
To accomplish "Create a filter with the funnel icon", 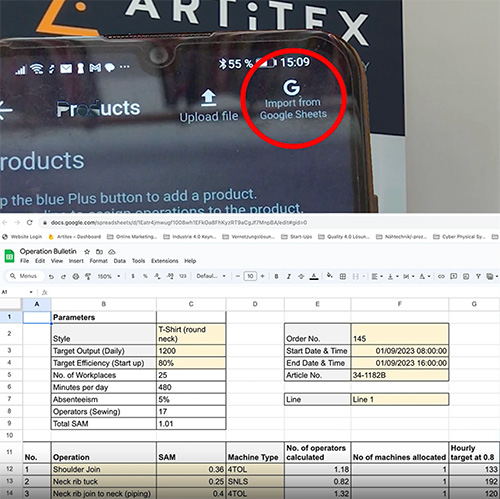I will pos(478,276).
